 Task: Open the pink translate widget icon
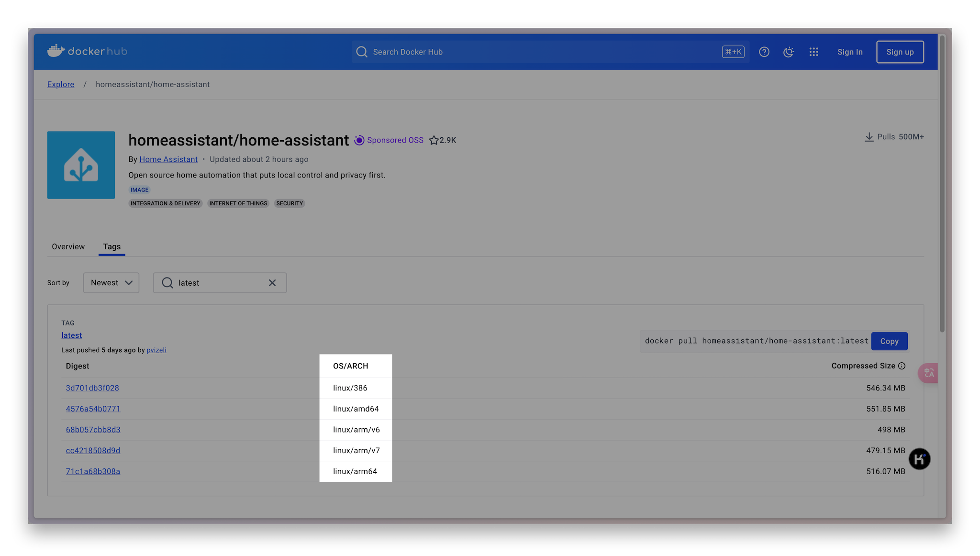(x=928, y=373)
